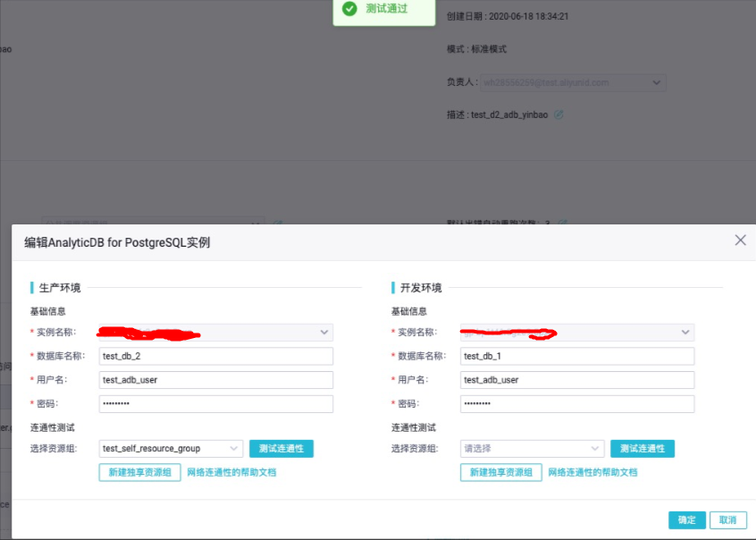The width and height of the screenshot is (756, 540).
Task: Edit the database name field test_db_1
Action: [x=577, y=356]
